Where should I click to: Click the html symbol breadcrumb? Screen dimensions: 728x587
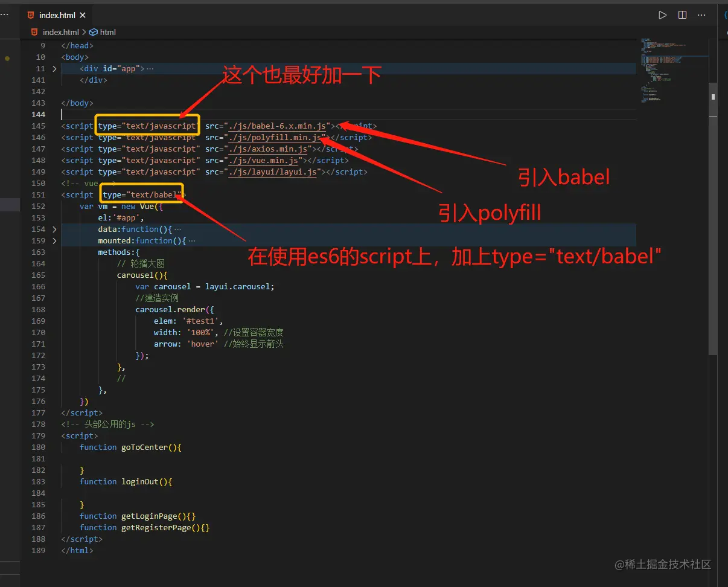click(x=103, y=32)
